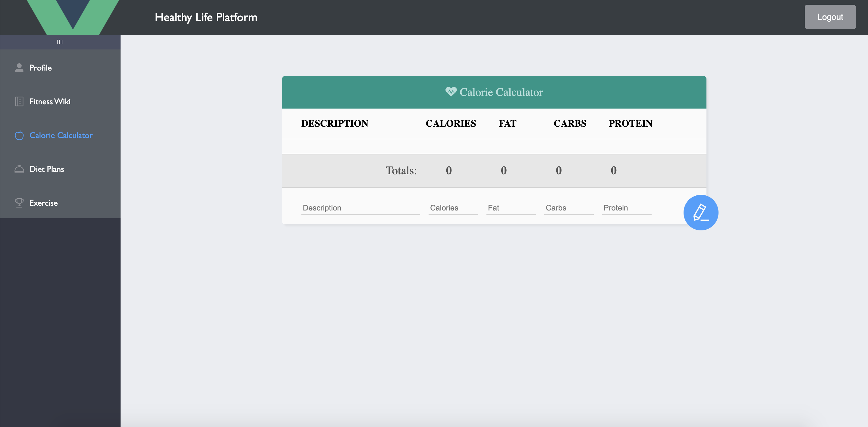Go to the Diet Plans section
This screenshot has width=868, height=427.
[x=46, y=169]
